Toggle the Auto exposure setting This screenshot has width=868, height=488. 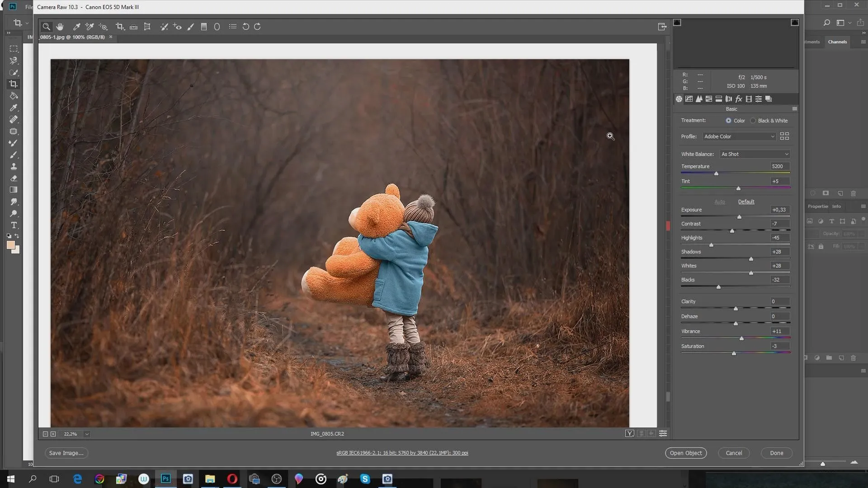coord(720,201)
